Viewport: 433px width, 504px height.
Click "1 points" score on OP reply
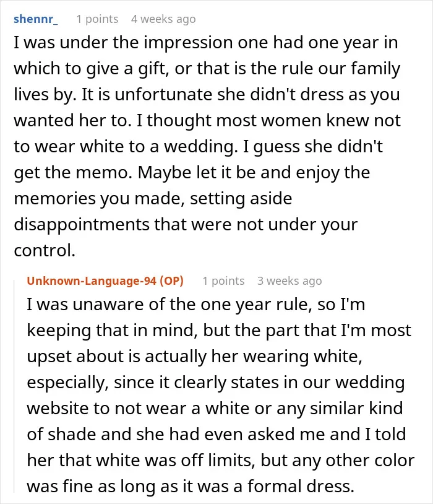click(223, 281)
